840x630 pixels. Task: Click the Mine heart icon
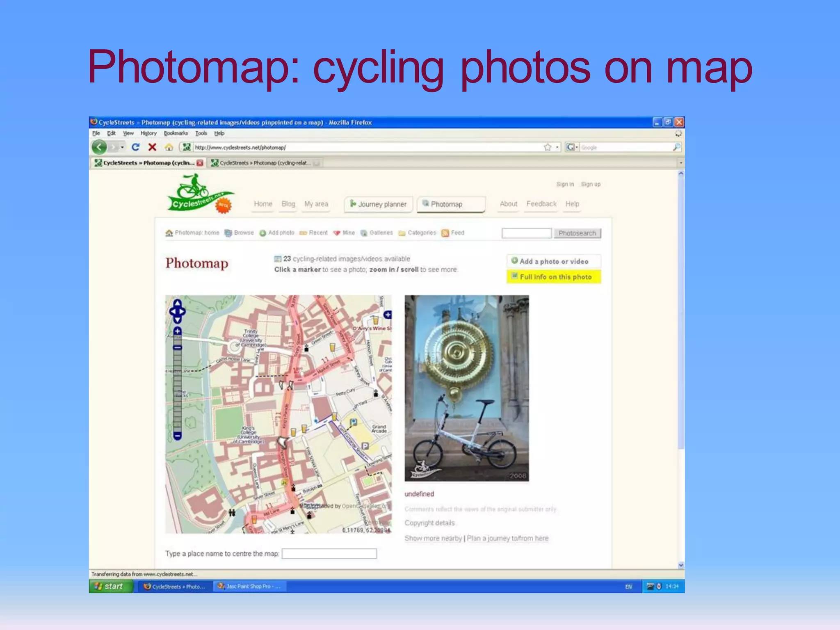pos(337,233)
